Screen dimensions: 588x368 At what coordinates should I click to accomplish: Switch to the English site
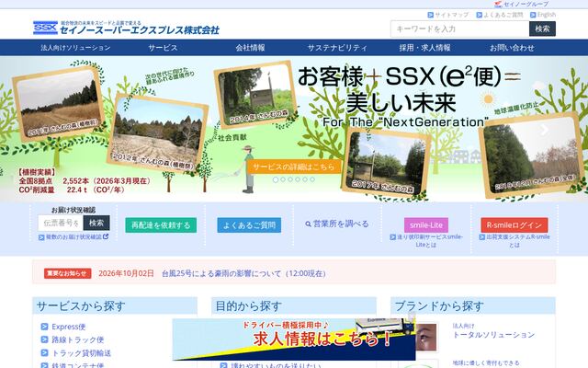point(546,15)
